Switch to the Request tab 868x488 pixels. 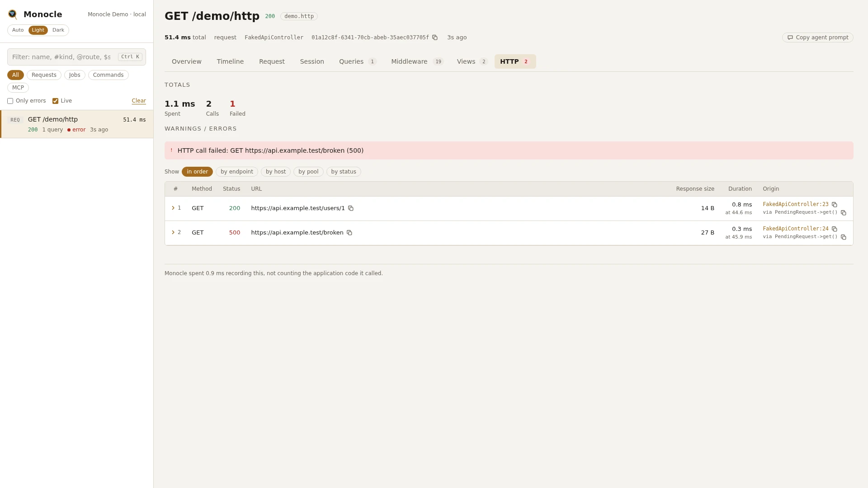272,61
